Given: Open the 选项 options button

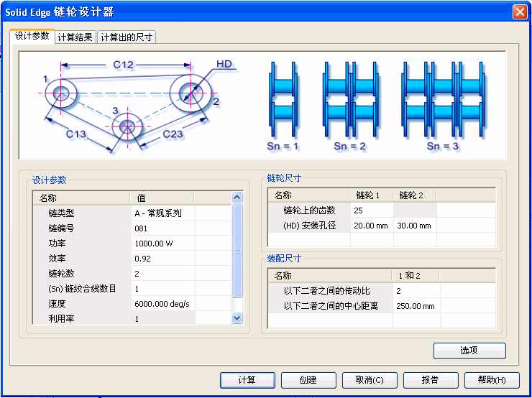Looking at the screenshot, I should [x=469, y=351].
